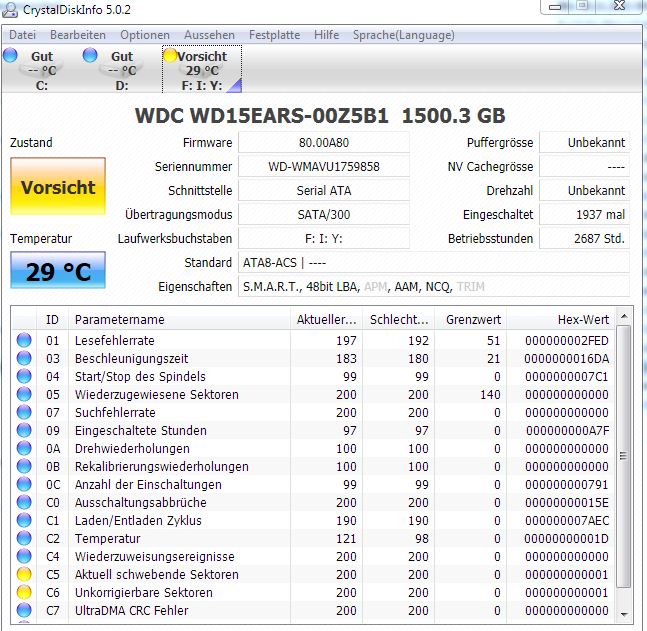Open the Optionen menu
This screenshot has width=647, height=631.
point(145,35)
